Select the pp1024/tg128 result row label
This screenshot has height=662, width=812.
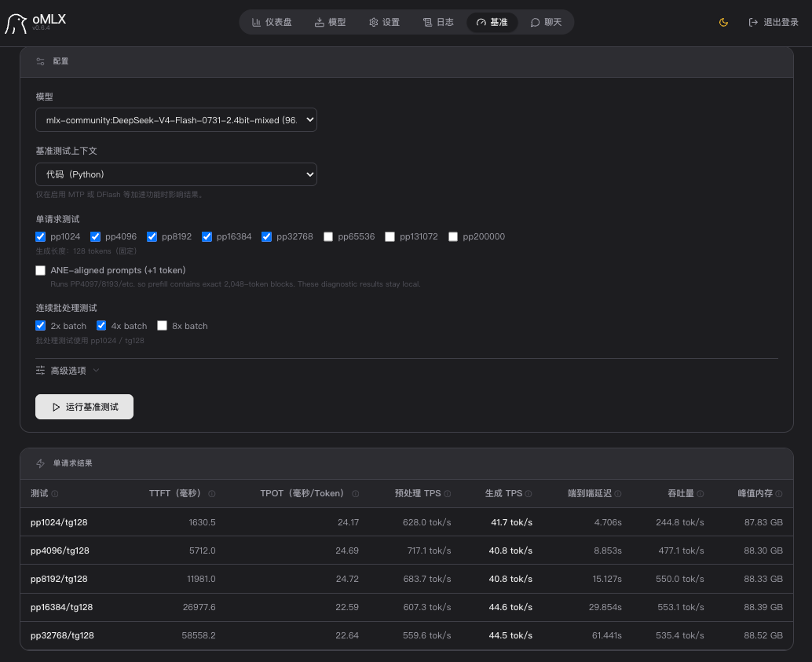[59, 523]
